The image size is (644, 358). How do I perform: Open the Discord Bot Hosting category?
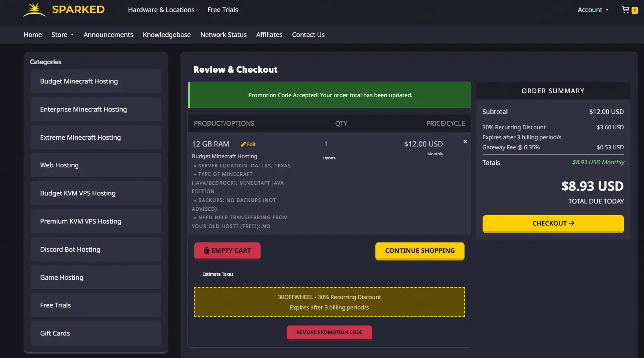[x=96, y=249]
